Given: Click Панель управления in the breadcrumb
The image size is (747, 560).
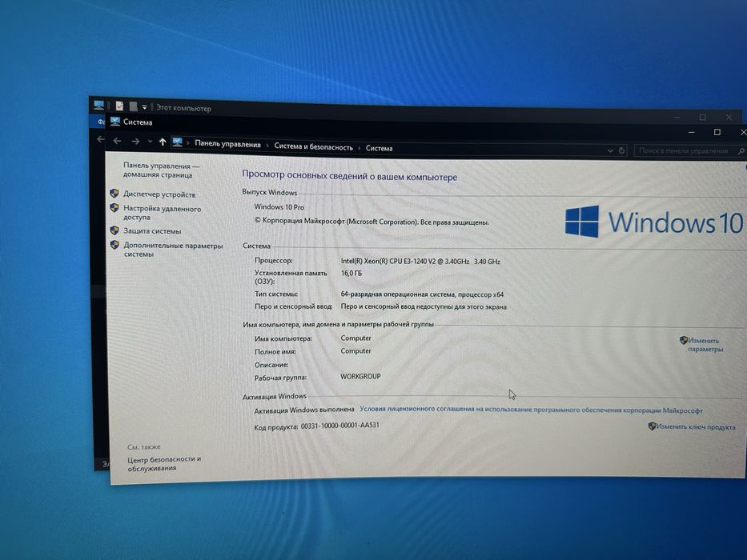Looking at the screenshot, I should (x=227, y=144).
